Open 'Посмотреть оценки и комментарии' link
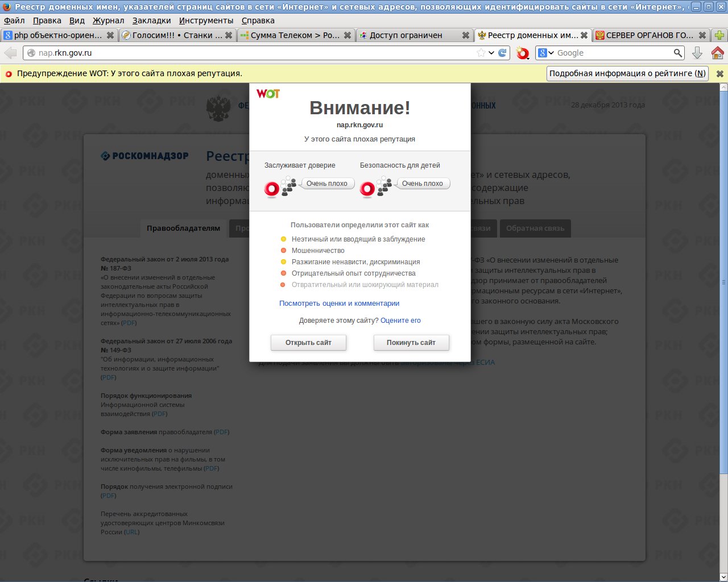This screenshot has height=582, width=728. pyautogui.click(x=339, y=304)
